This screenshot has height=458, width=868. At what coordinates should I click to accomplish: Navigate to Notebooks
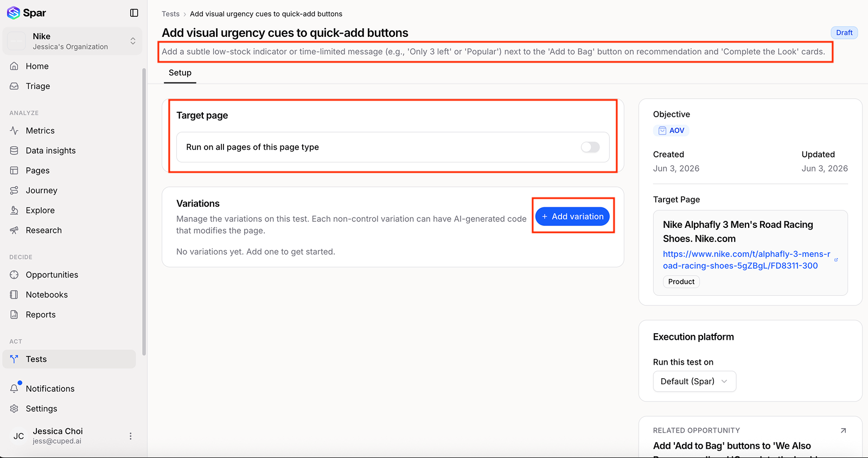click(47, 295)
